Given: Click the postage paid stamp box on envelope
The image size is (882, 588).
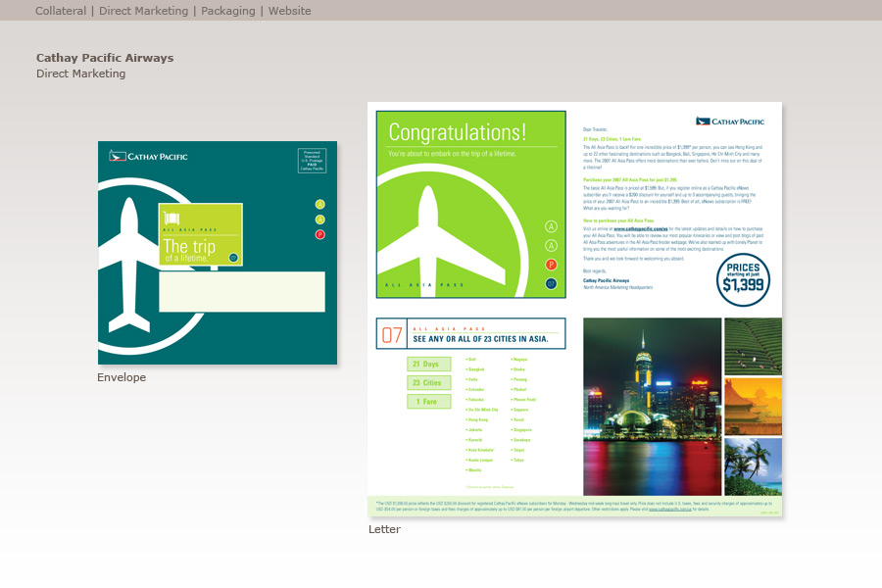Looking at the screenshot, I should [x=312, y=162].
